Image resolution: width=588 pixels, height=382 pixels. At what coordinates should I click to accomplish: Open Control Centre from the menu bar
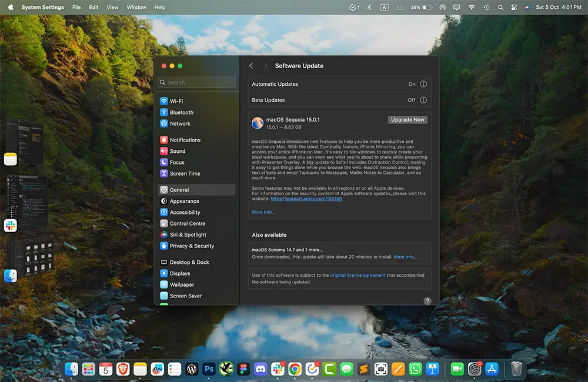tap(514, 7)
